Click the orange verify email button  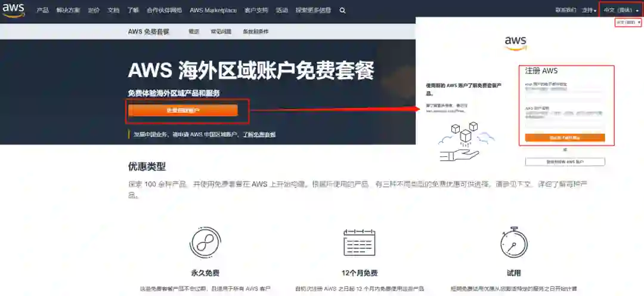click(565, 137)
